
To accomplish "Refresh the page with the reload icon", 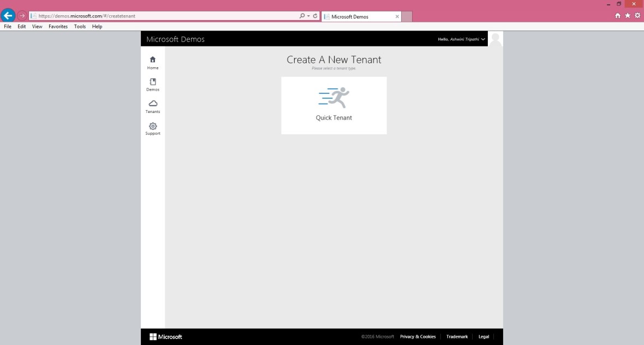I will pos(315,16).
